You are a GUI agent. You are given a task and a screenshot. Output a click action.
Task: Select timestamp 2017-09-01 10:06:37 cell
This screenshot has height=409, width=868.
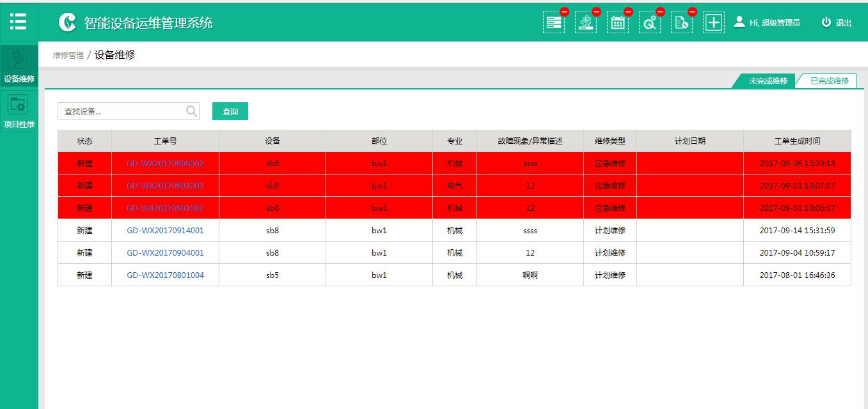[x=797, y=208]
